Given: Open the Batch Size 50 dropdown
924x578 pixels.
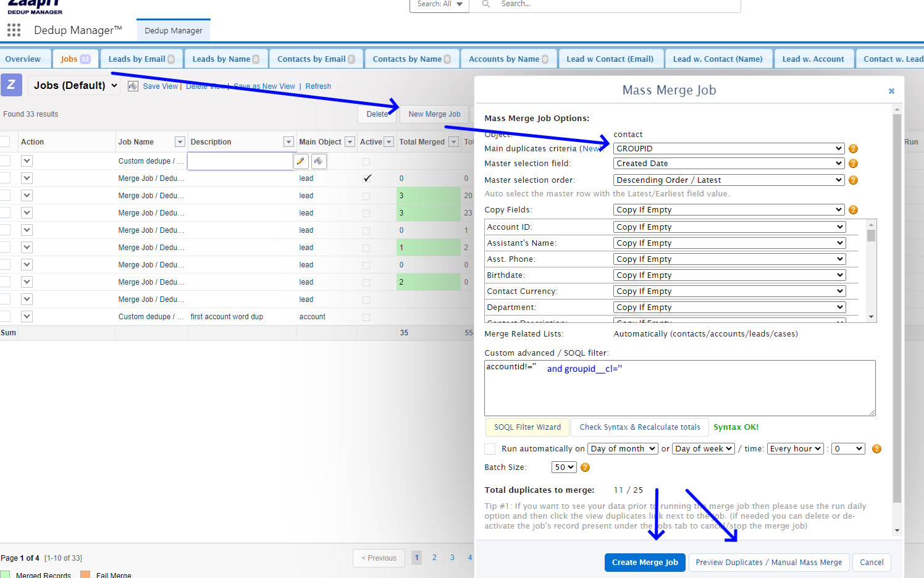Looking at the screenshot, I should pyautogui.click(x=564, y=467).
